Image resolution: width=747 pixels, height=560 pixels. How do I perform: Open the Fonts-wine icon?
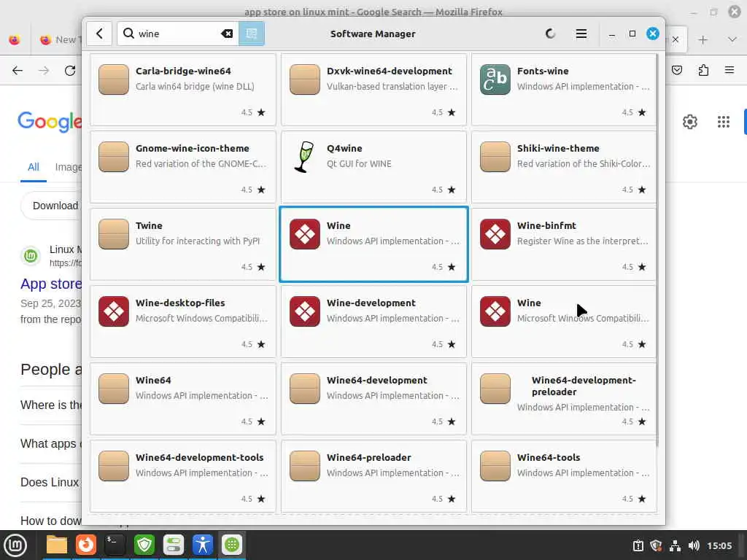click(495, 79)
